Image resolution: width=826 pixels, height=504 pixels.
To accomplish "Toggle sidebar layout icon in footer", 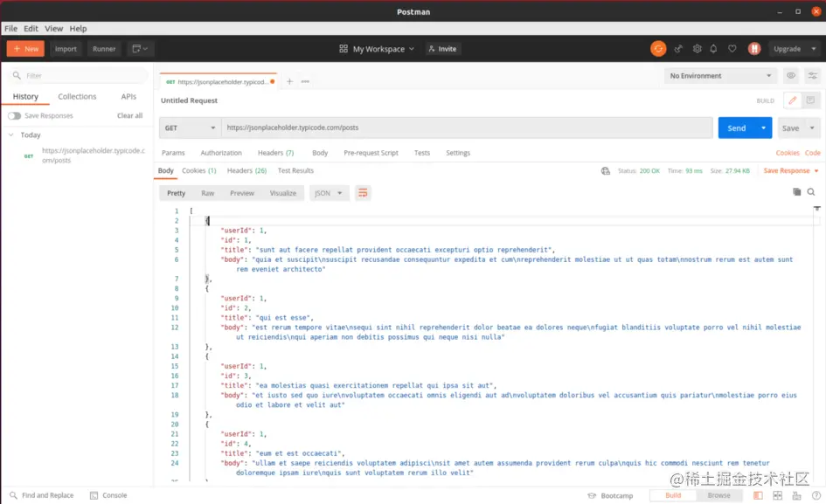I will point(758,495).
